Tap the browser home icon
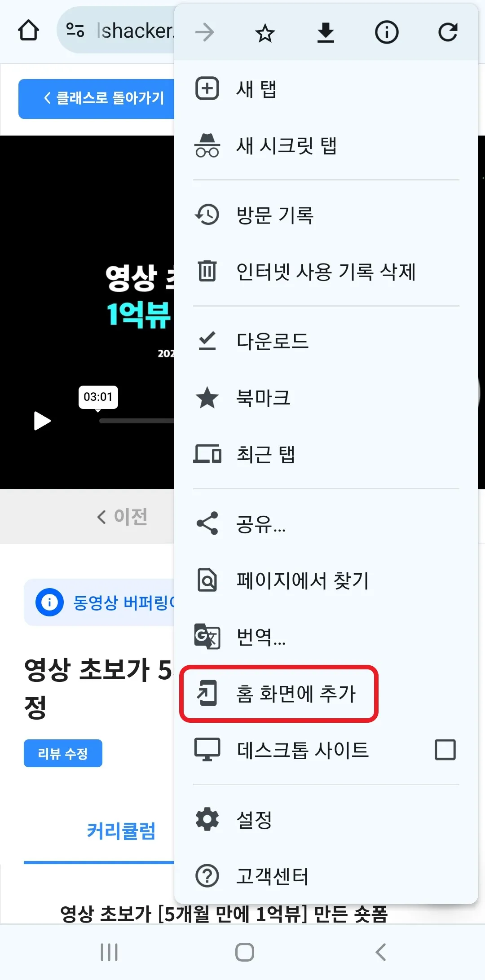Screen dimensions: 485x980 28,31
